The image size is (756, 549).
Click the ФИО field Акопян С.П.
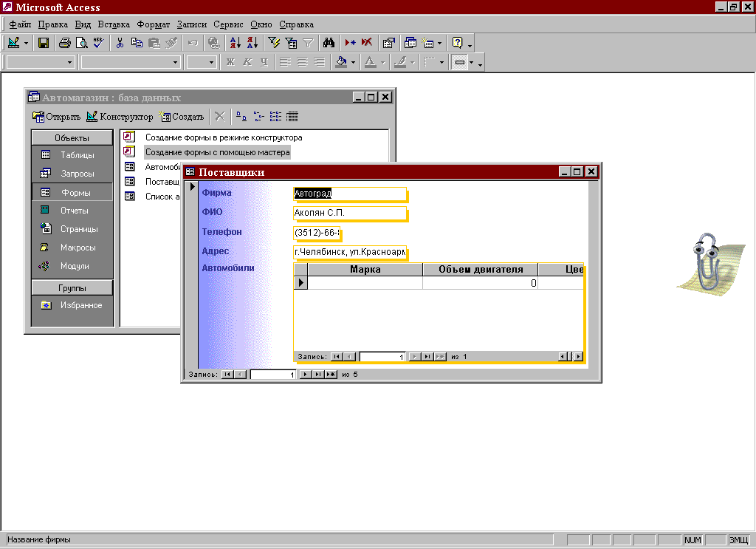[349, 213]
